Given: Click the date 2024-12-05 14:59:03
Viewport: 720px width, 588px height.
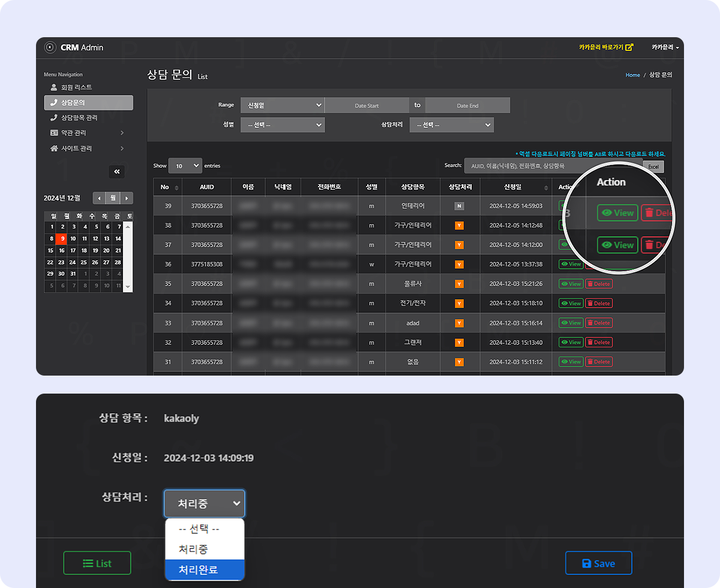Looking at the screenshot, I should click(516, 206).
